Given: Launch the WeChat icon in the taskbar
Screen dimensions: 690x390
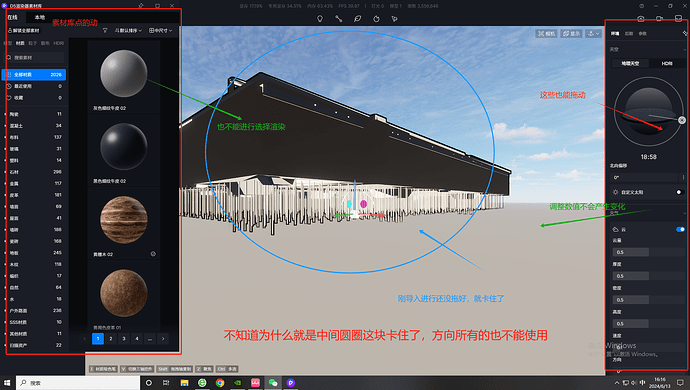Looking at the screenshot, I should pos(273,383).
